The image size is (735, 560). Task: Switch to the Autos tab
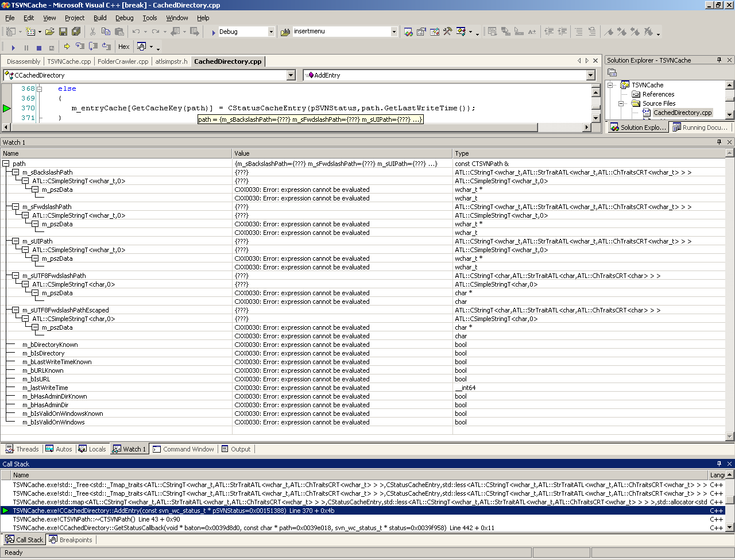click(x=59, y=449)
